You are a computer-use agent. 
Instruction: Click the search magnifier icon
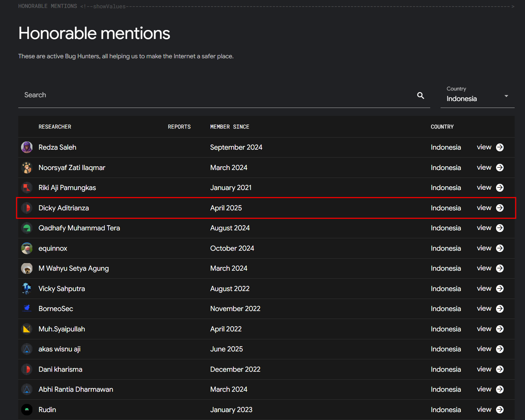421,96
